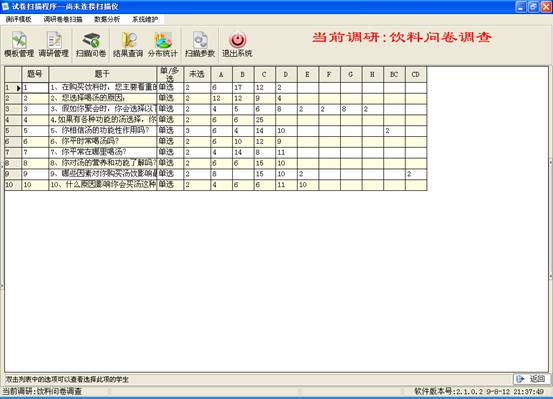Viewport: 553px width, 399px height.
Task: Open the 测评模板 menu
Action: 18,19
